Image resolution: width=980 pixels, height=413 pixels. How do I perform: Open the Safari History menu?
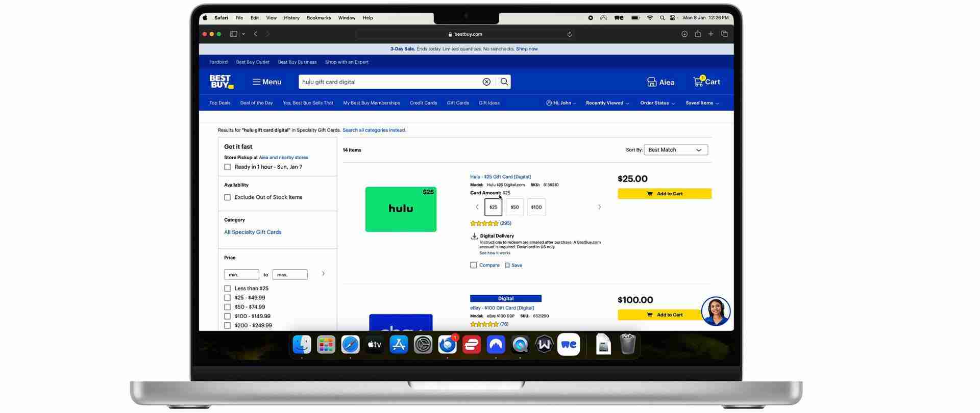click(291, 18)
